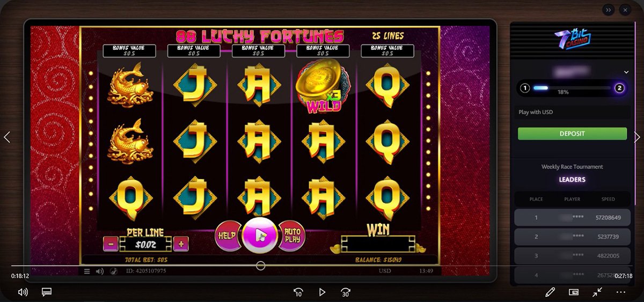644x302 pixels.
Task: Decrease per line bet with minus button
Action: 111,244
